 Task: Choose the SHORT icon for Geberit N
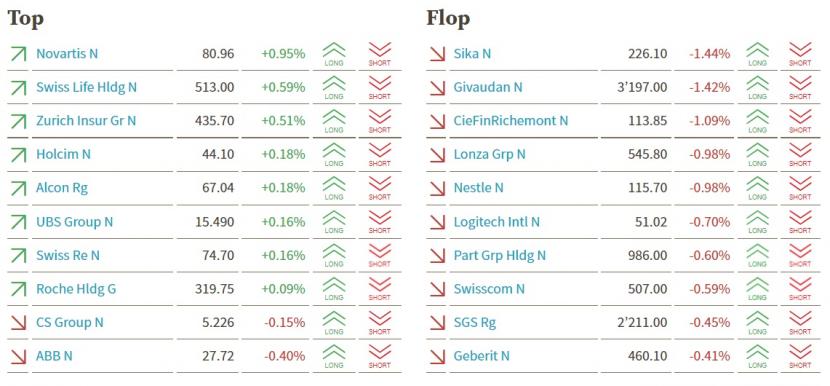click(x=800, y=356)
